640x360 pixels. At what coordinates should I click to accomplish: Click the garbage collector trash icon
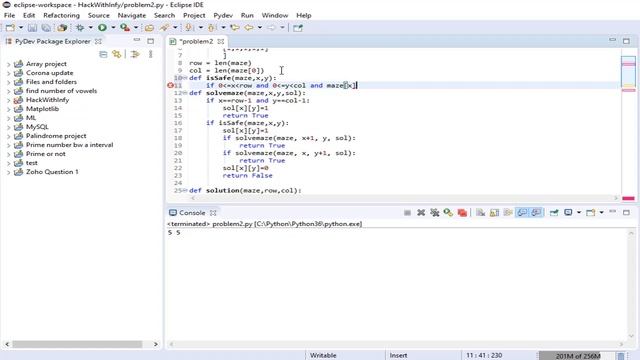620,356
